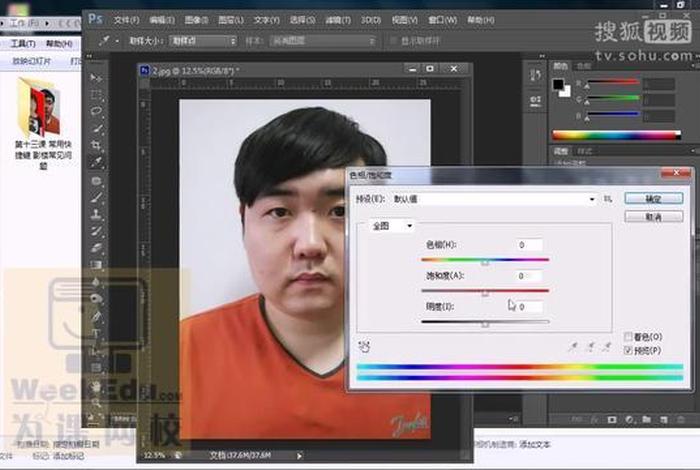Select the Dodge tool

coord(96,299)
